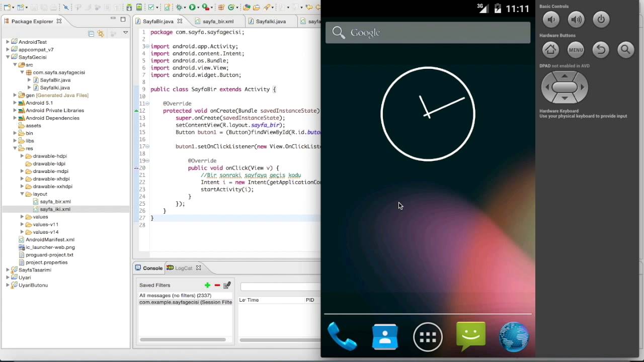Expand the drawable-hdpi folder
Screen dimensions: 644x362
click(22, 156)
